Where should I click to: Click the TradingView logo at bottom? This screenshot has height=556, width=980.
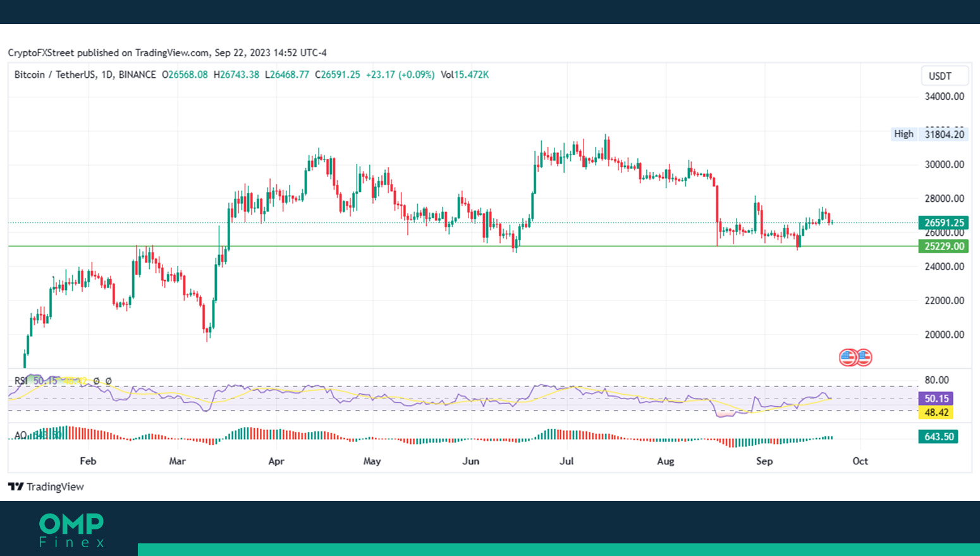coord(46,486)
